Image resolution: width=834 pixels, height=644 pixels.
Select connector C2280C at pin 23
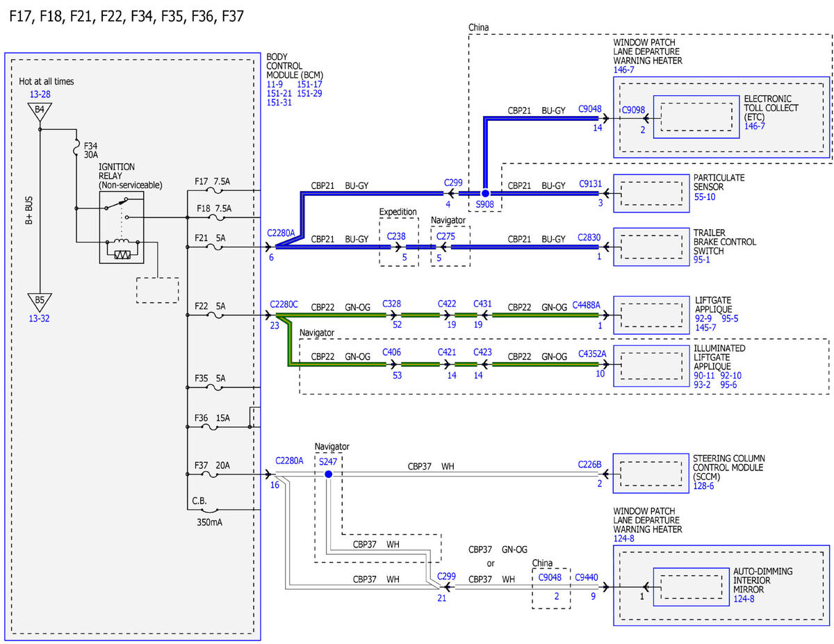[284, 304]
